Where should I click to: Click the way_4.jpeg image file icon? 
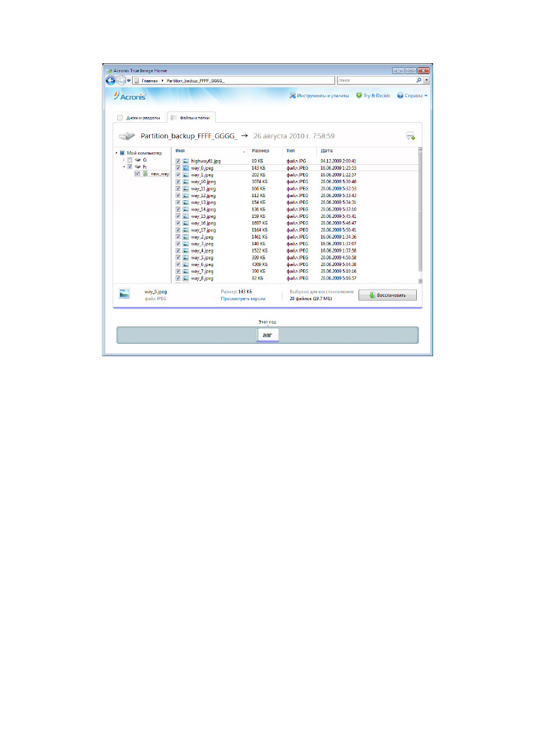click(185, 251)
